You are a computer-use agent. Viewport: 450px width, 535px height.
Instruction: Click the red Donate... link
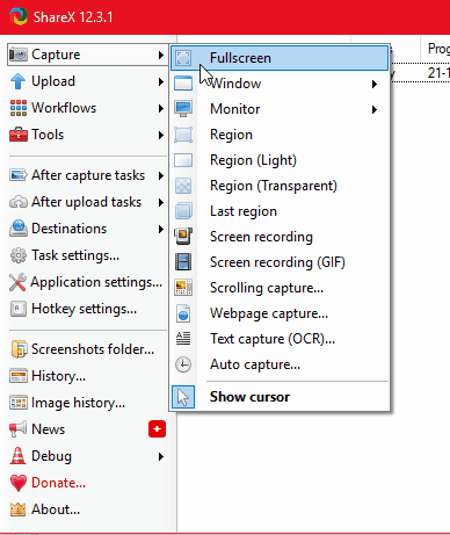58,483
